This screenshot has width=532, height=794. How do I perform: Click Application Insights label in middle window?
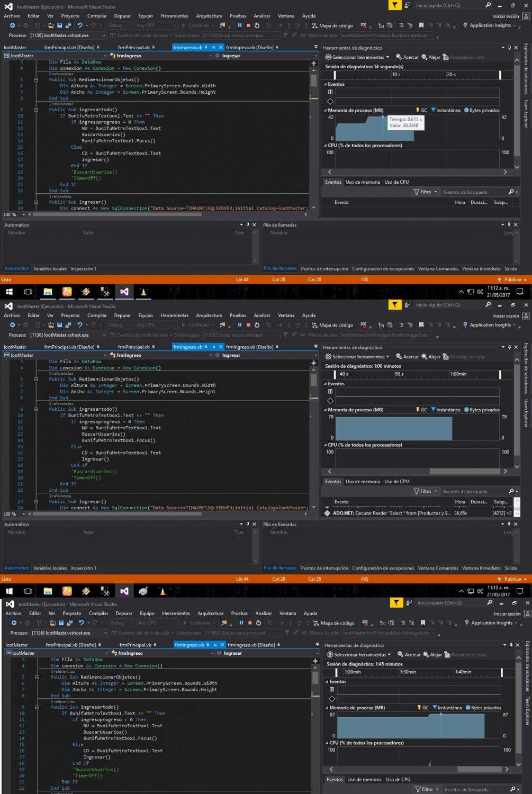[490, 325]
